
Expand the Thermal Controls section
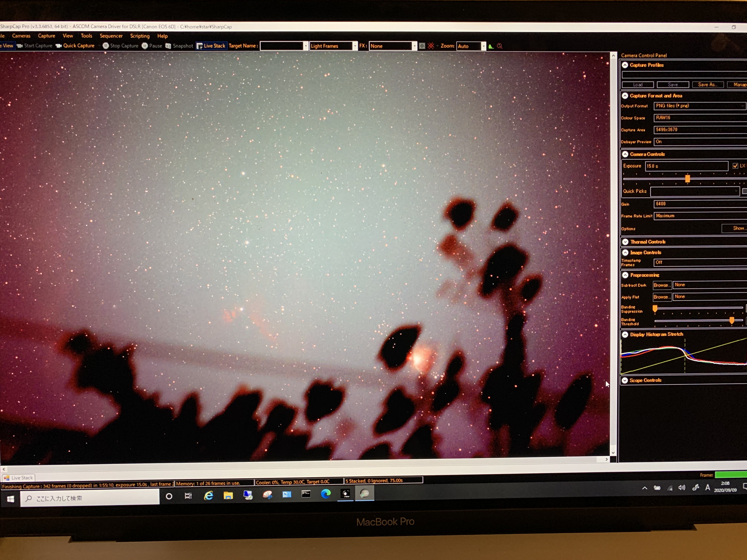[x=625, y=242]
